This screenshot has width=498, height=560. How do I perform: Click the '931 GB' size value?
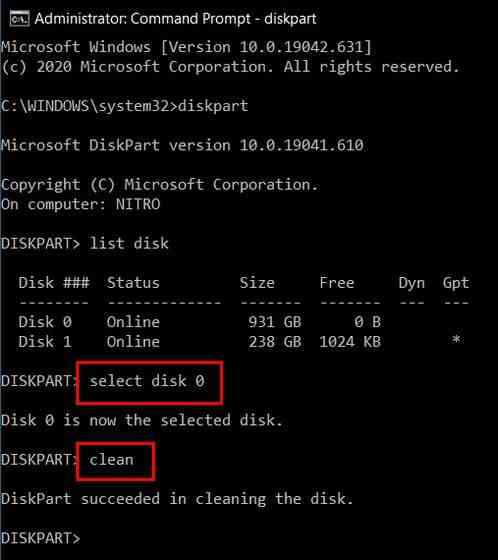coord(275,322)
